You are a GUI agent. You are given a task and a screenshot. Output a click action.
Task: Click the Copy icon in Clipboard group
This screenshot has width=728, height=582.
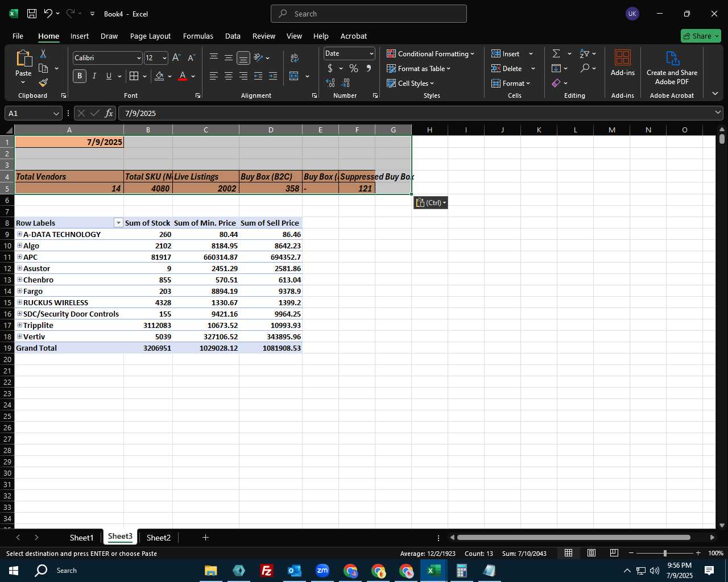[x=43, y=69]
